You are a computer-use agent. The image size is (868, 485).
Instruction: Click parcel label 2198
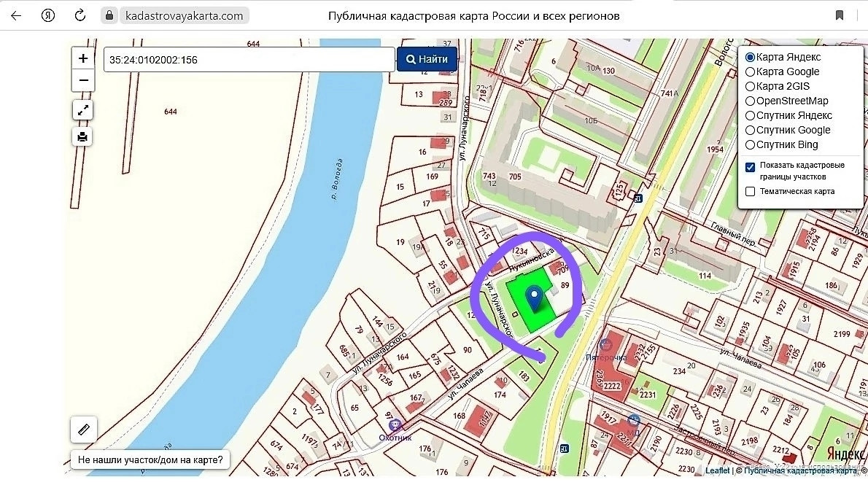pyautogui.click(x=750, y=441)
